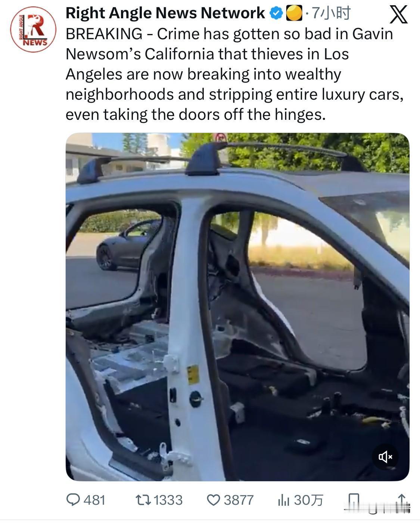Click the X logo at top right
The image size is (420, 523).
click(x=398, y=15)
